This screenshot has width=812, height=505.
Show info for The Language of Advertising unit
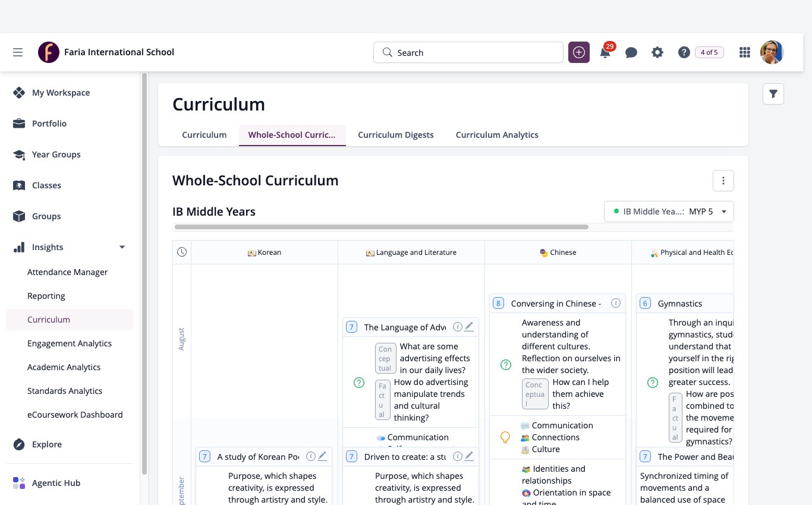(x=458, y=327)
